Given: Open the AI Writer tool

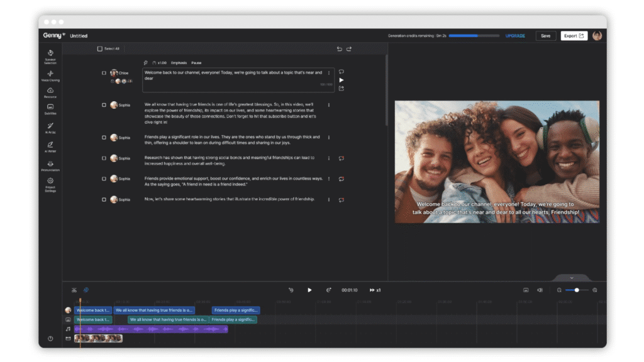Looking at the screenshot, I should pyautogui.click(x=50, y=145).
